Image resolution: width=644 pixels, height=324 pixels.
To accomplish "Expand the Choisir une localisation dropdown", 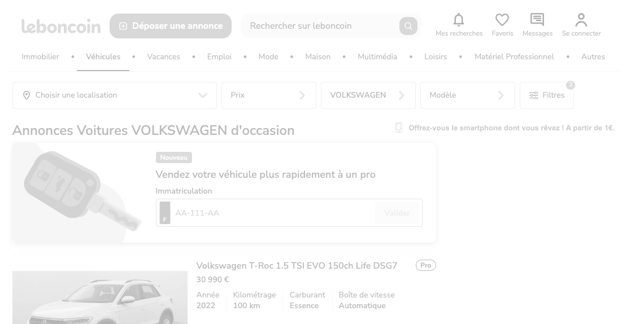I will coord(115,95).
